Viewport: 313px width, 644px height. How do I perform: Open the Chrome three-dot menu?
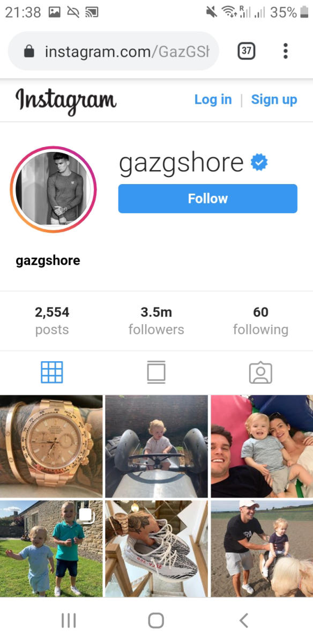click(x=286, y=51)
